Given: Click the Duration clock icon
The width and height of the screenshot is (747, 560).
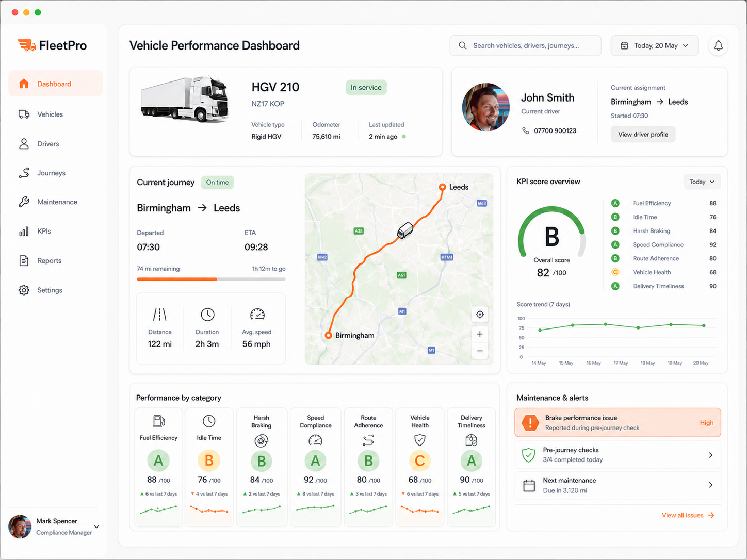Looking at the screenshot, I should (207, 314).
